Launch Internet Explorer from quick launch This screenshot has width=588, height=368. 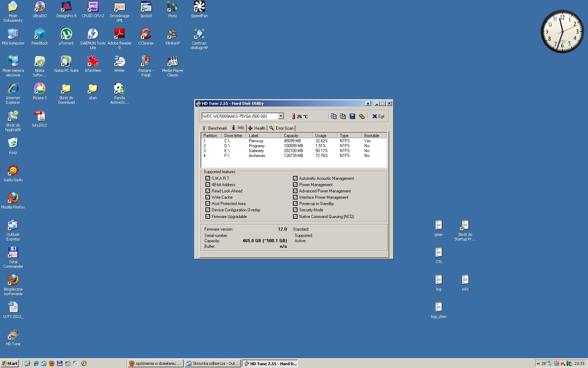coord(36,363)
